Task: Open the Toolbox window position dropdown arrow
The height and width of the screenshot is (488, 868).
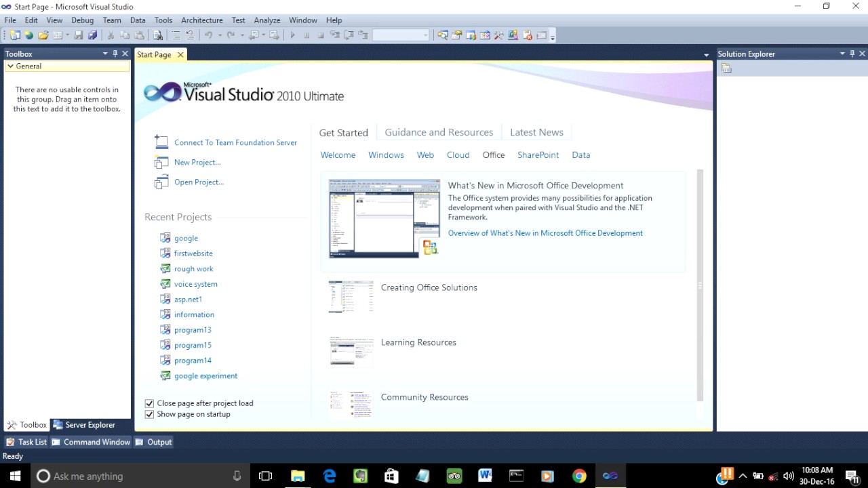Action: pos(105,54)
